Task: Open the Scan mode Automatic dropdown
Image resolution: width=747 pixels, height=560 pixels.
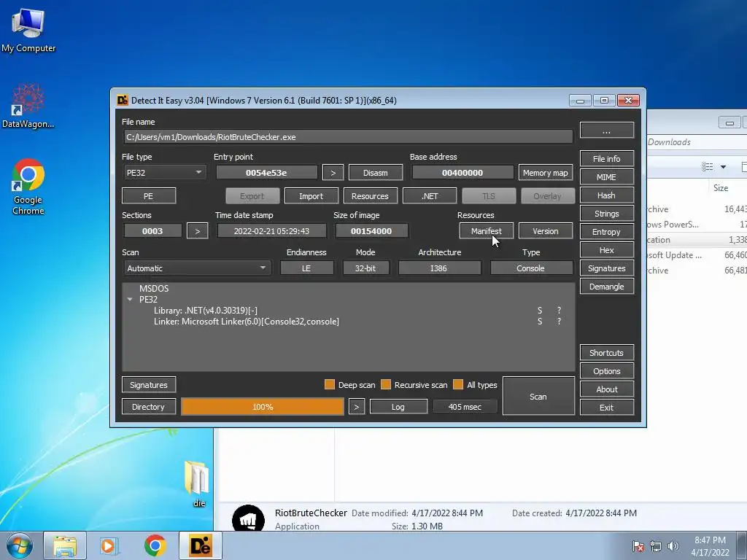Action: click(x=197, y=268)
